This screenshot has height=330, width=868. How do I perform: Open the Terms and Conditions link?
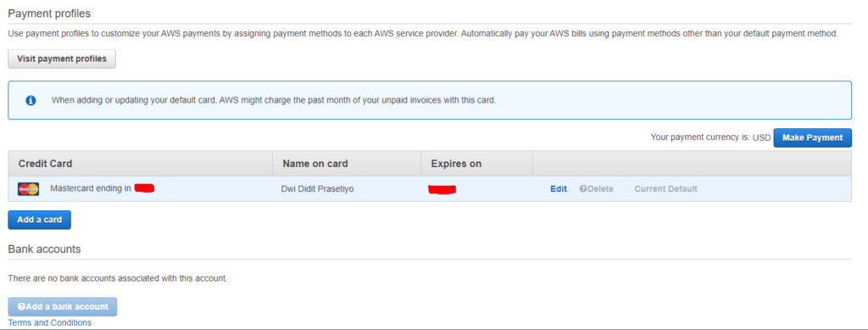click(x=50, y=323)
